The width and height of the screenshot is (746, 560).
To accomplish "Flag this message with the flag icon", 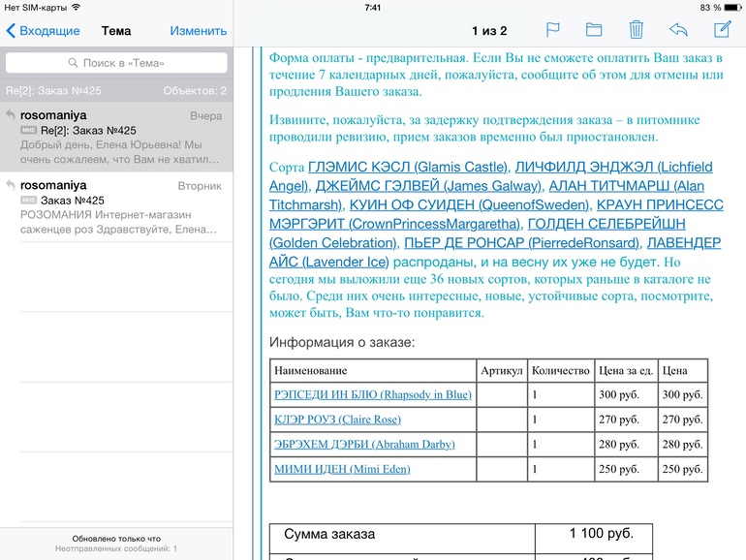I will click(553, 30).
